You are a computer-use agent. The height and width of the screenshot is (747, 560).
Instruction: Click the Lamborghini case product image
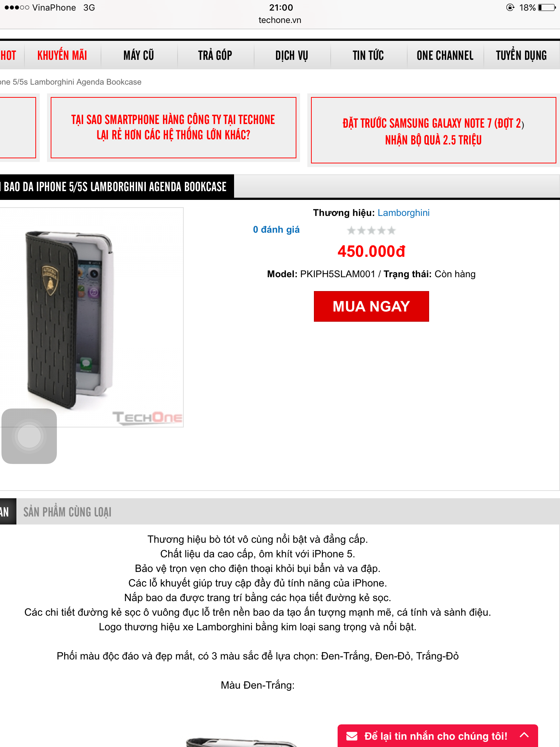click(x=91, y=317)
